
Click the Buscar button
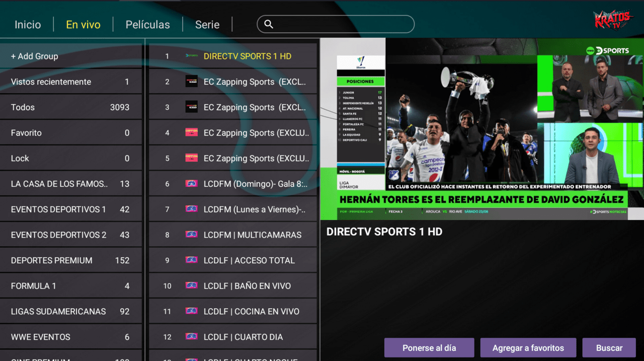point(609,348)
